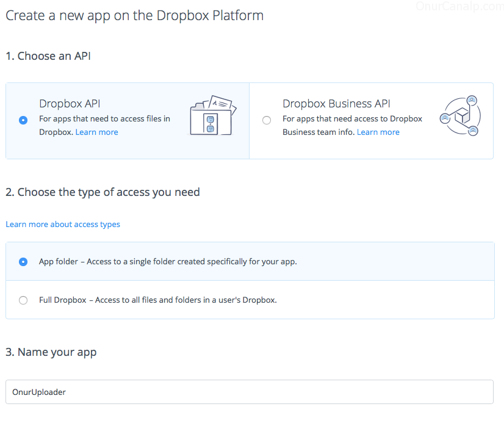Image resolution: width=504 pixels, height=423 pixels.
Task: Open Learn more about access types link
Action: pos(63,225)
